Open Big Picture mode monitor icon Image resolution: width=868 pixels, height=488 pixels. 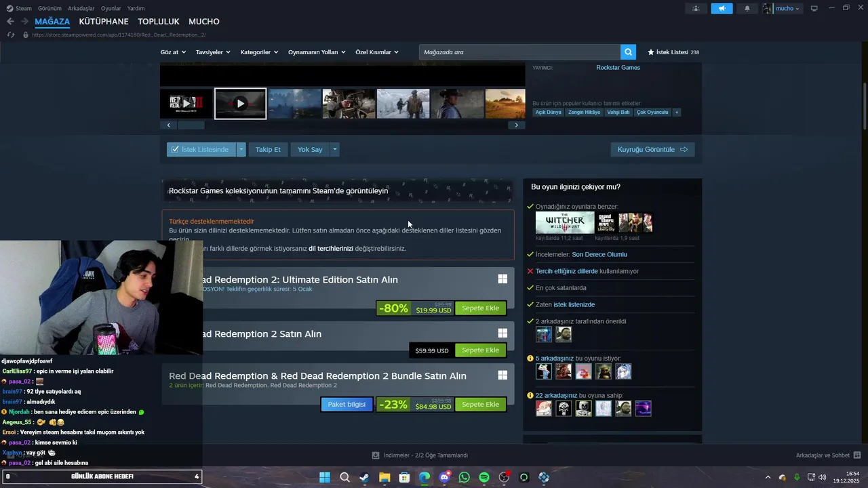(x=814, y=8)
